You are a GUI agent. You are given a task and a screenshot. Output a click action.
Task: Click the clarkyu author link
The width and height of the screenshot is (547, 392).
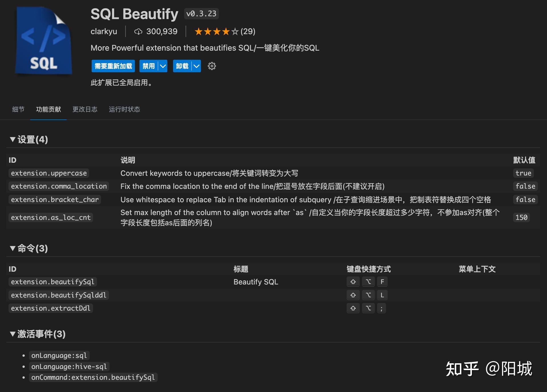click(x=104, y=32)
